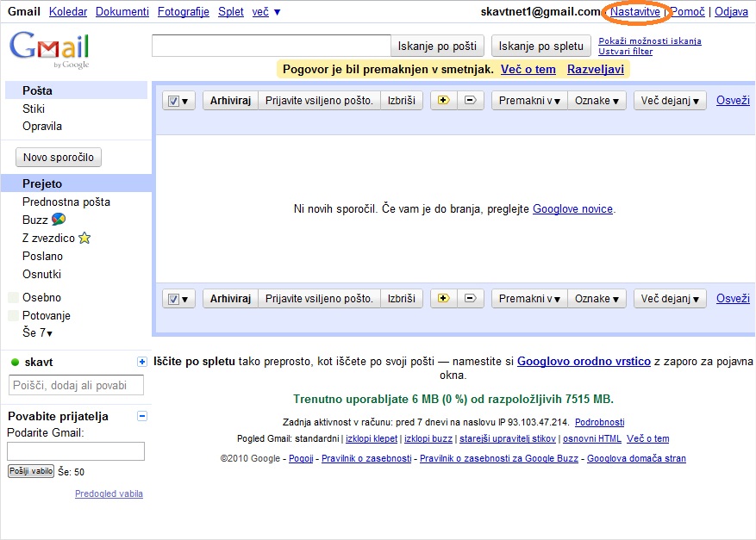Click Razveljavi to undo
Image resolution: width=756 pixels, height=540 pixels.
[596, 70]
